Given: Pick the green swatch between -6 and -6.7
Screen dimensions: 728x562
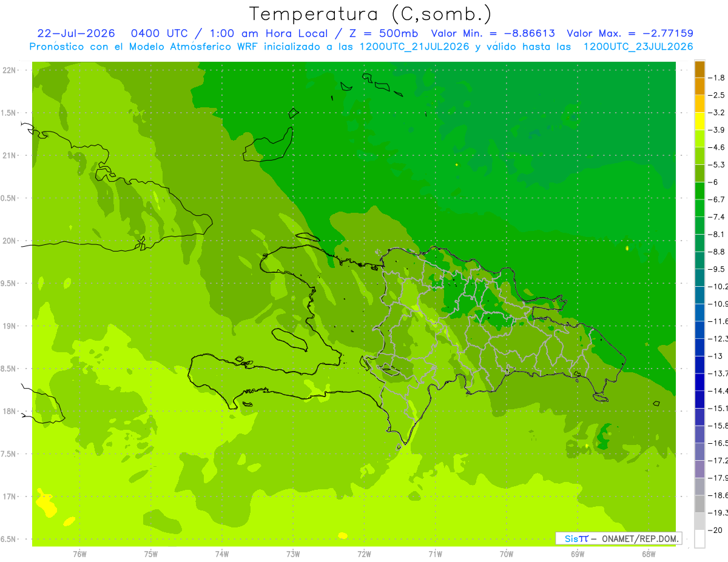Looking at the screenshot, I should [699, 191].
